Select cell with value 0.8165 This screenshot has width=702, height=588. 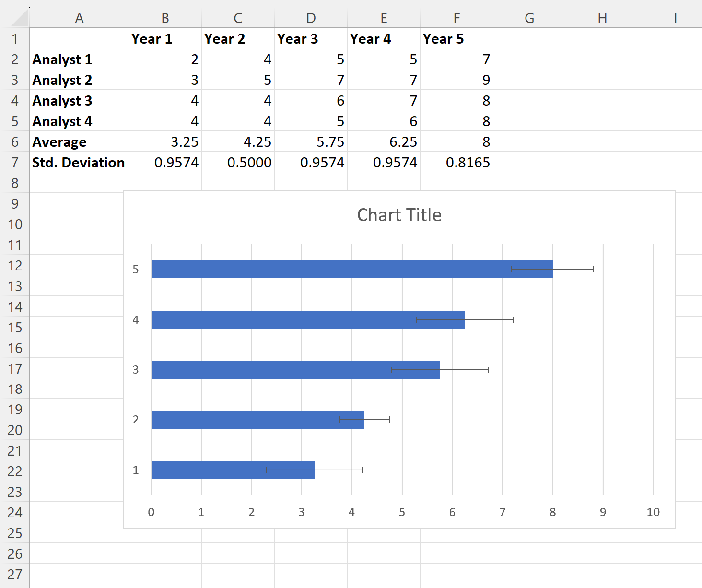[456, 163]
